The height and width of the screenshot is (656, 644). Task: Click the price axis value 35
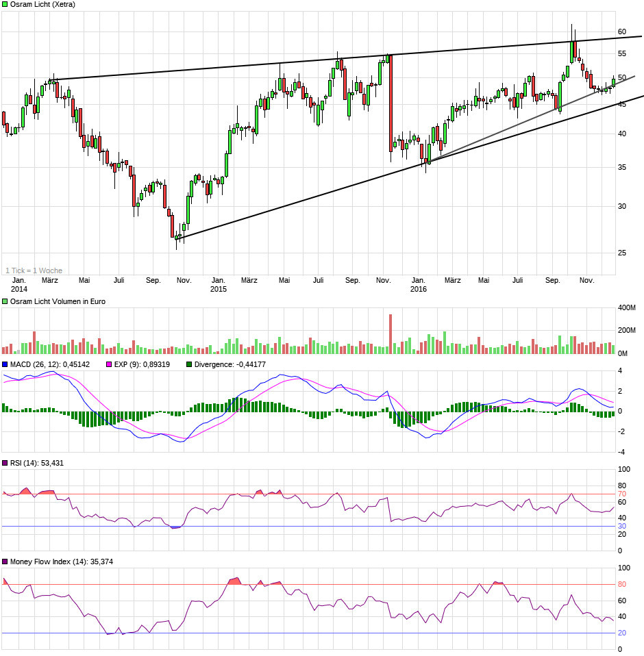tap(622, 167)
